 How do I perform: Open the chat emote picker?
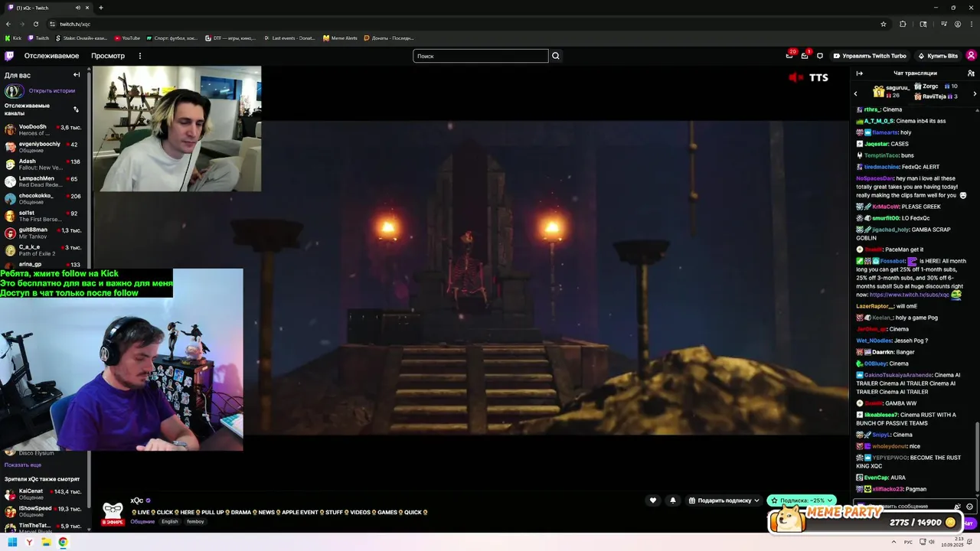(969, 507)
